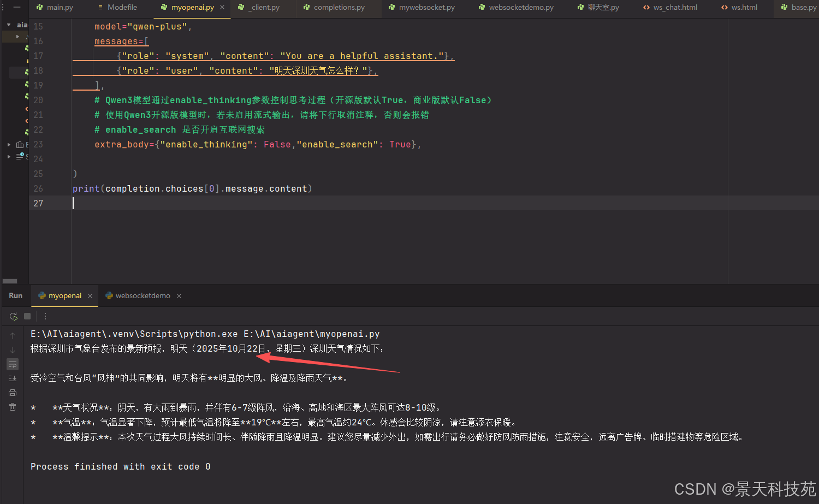Image resolution: width=819 pixels, height=504 pixels.
Task: Click Python icon on myopenai.py tab
Action: click(164, 7)
